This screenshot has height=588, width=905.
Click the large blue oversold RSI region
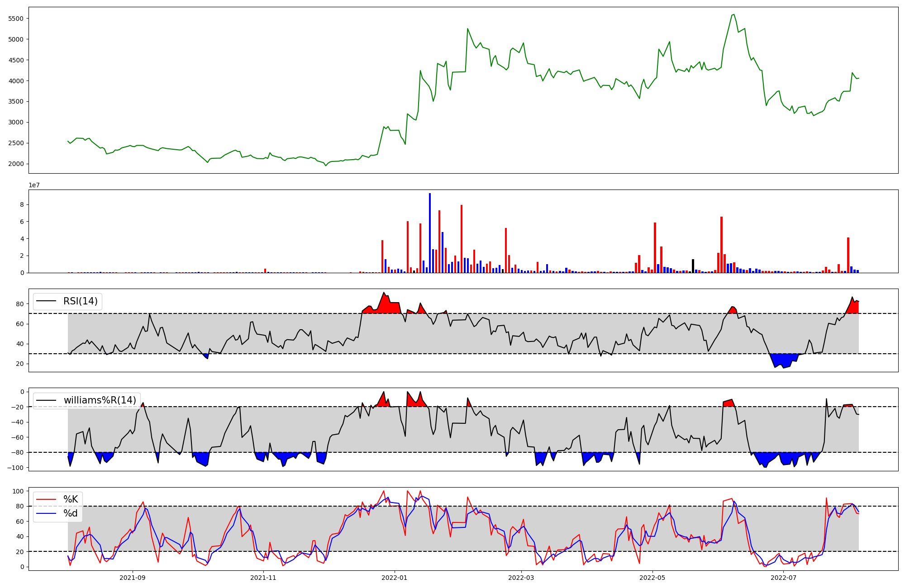coord(783,360)
